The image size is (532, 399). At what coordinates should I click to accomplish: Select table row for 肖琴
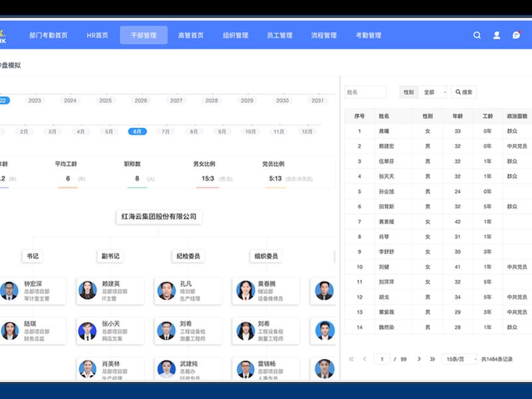point(438,237)
